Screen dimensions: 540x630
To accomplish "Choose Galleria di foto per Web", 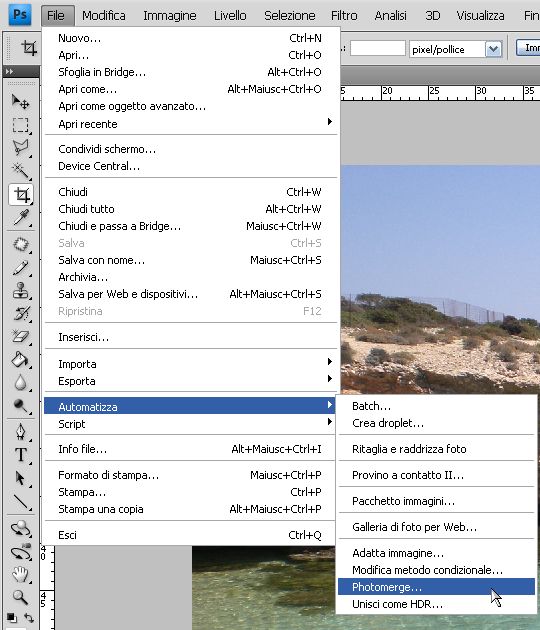I will click(x=436, y=527).
